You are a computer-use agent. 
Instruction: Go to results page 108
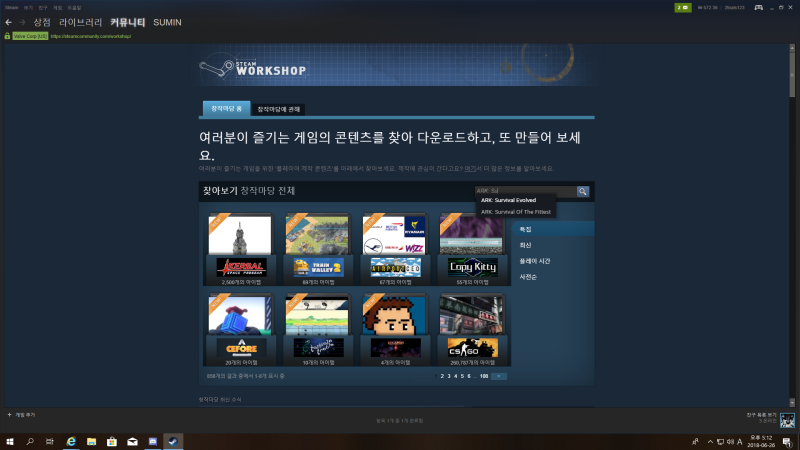click(484, 376)
